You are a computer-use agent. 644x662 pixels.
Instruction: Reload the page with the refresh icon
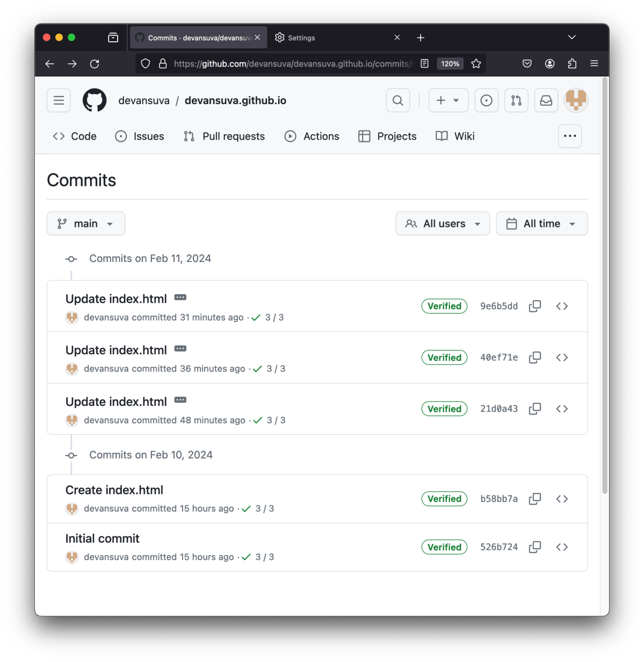click(95, 64)
